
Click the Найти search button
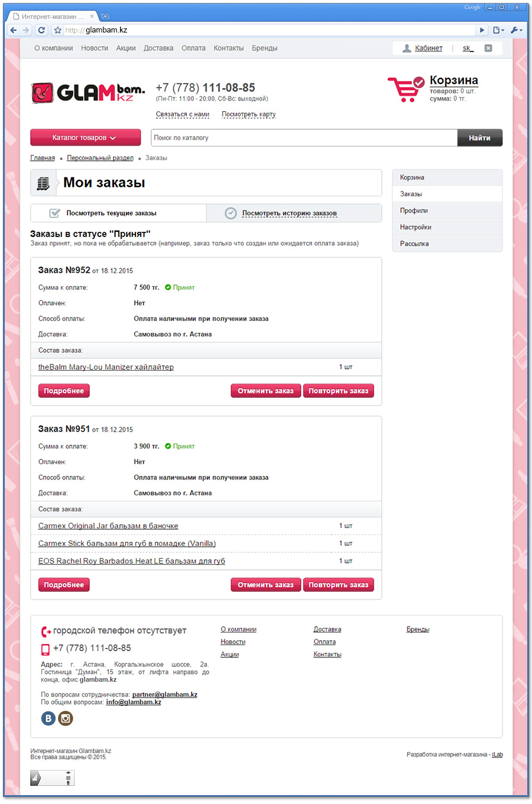479,138
